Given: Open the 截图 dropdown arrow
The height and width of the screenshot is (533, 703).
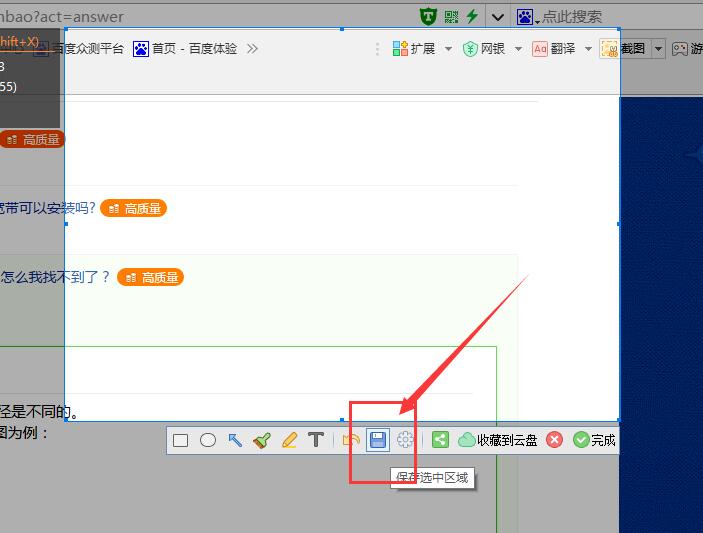Looking at the screenshot, I should [x=659, y=49].
